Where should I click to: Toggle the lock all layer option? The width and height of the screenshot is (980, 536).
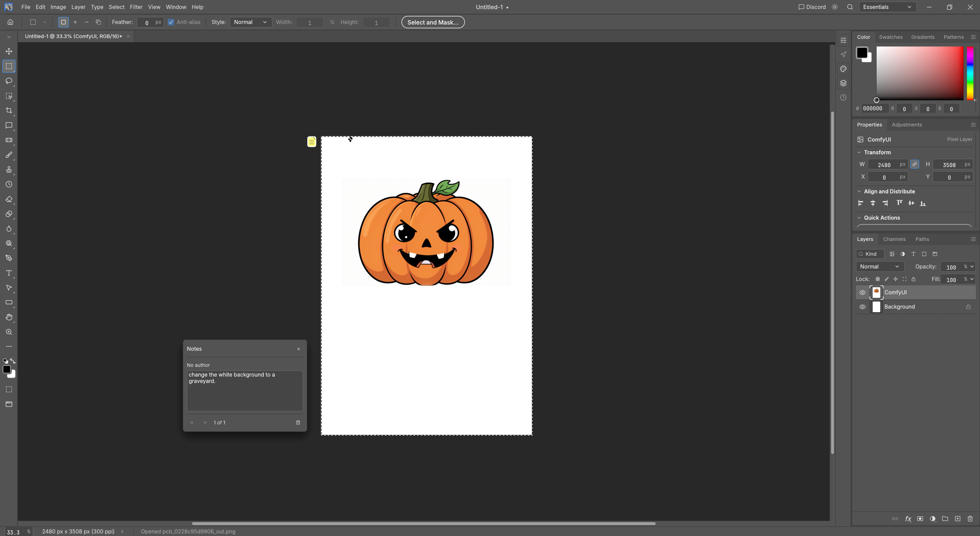tap(913, 279)
